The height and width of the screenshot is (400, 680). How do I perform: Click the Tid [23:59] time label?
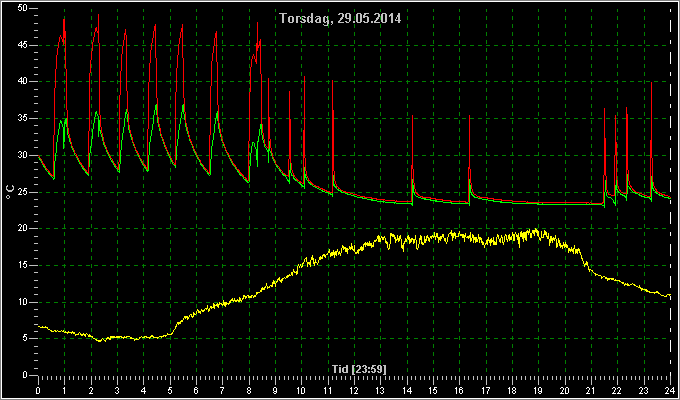pos(359,369)
